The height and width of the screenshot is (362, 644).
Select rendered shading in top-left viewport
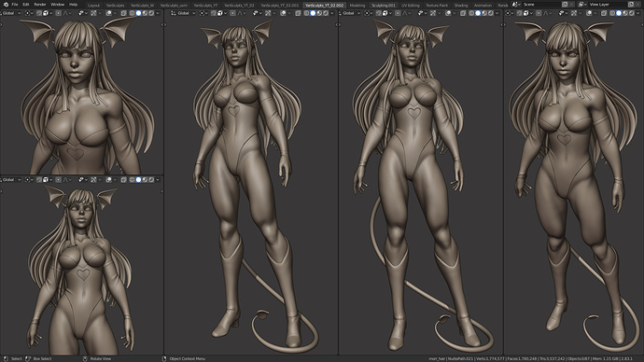(151, 13)
